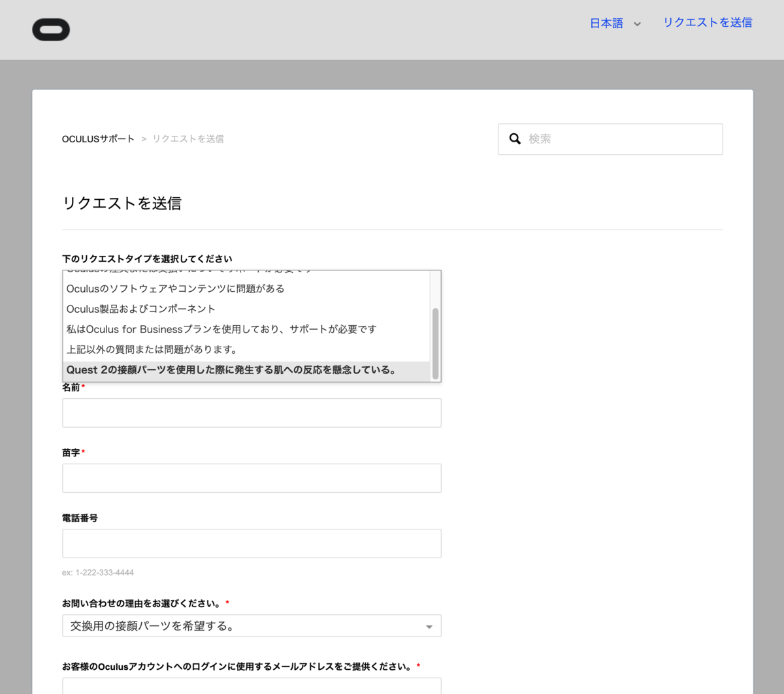Click the リクエストを送信 page heading
The height and width of the screenshot is (694, 784).
[x=122, y=204]
